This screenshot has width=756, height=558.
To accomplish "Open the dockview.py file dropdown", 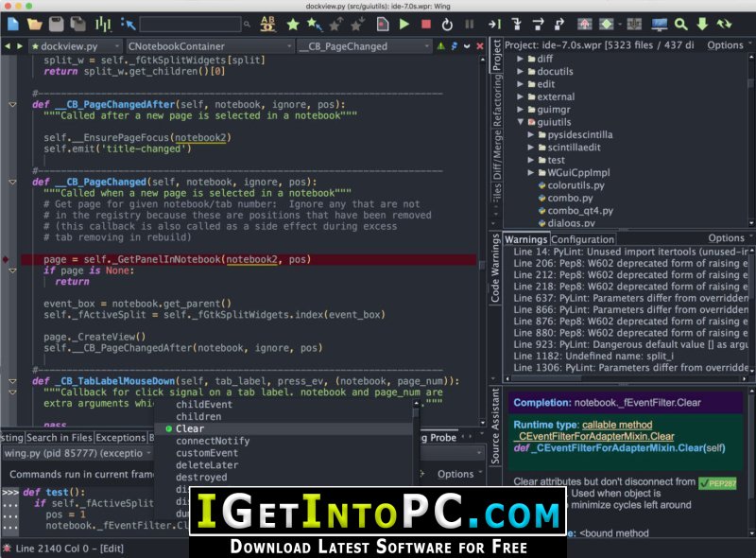I will pyautogui.click(x=75, y=46).
